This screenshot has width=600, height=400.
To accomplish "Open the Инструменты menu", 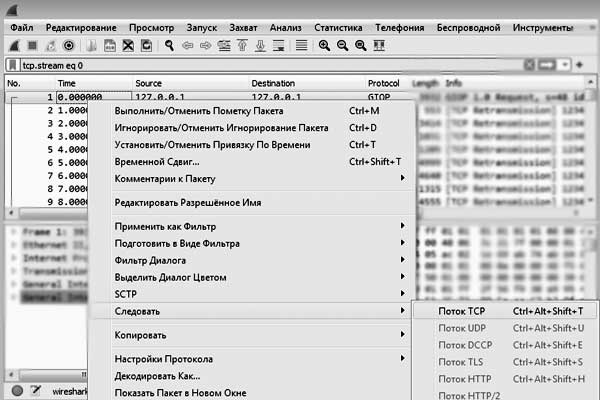I will [x=543, y=28].
